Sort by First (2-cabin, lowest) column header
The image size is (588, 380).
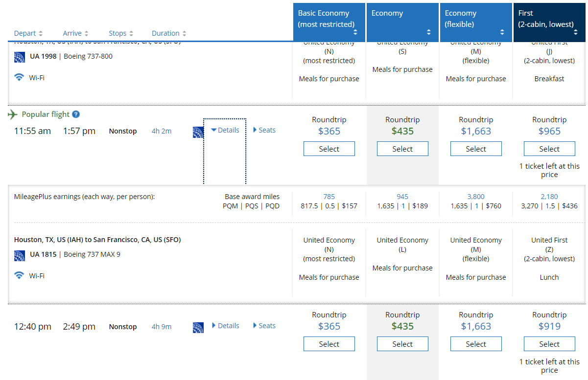point(549,22)
